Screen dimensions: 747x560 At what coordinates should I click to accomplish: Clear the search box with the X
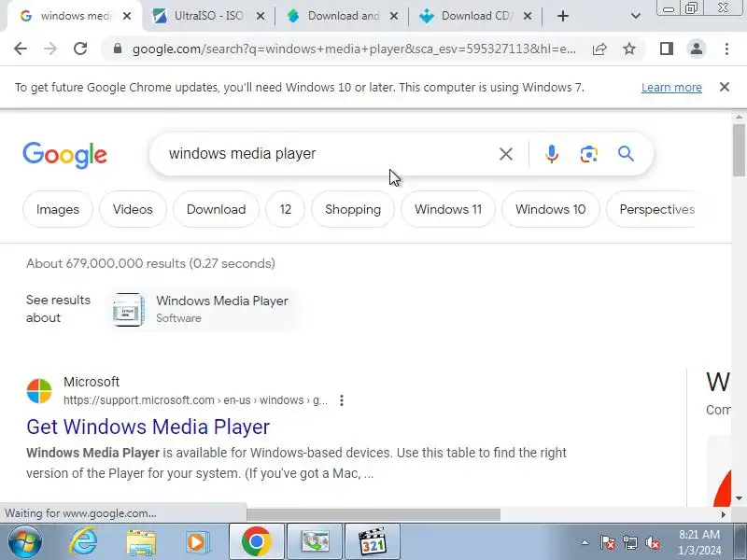coord(506,154)
